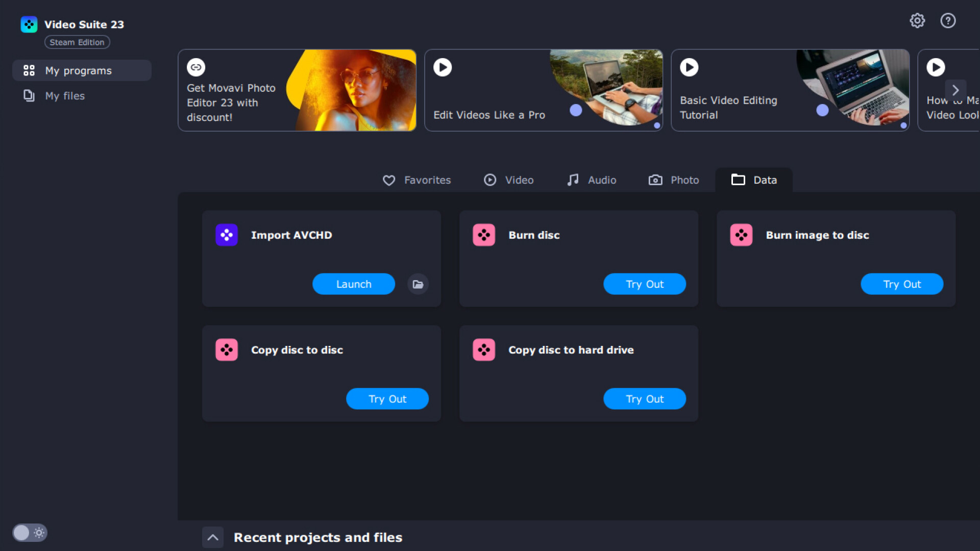Click the Help question mark icon

tap(948, 20)
